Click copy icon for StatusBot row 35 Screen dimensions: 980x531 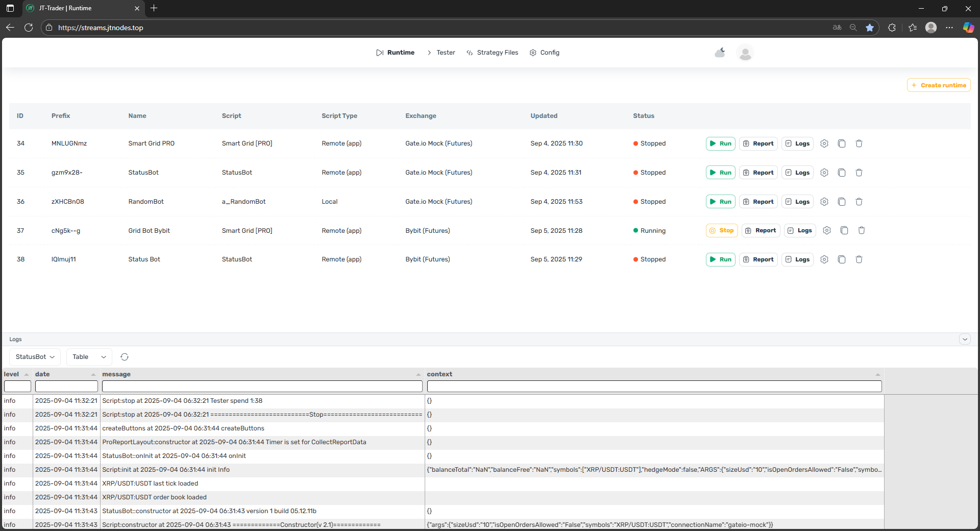pos(841,173)
